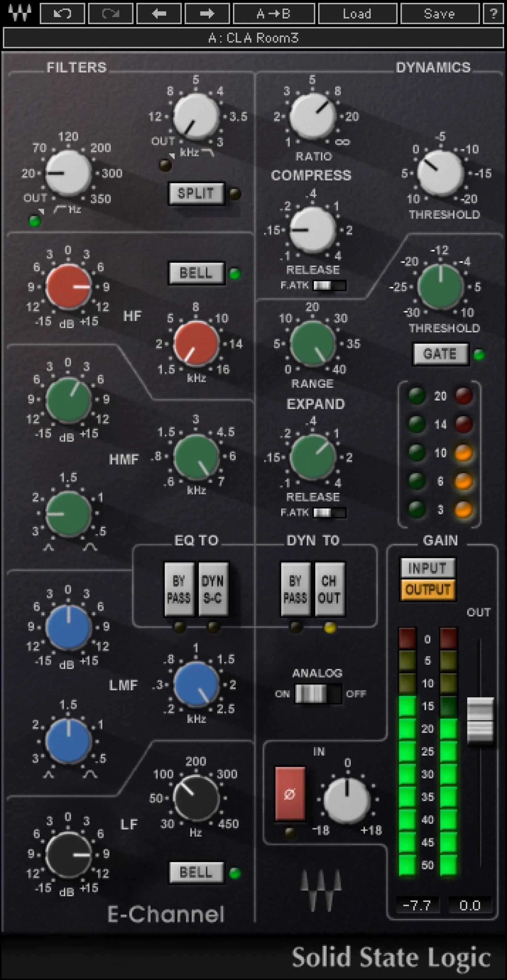Viewport: 507px width, 980px height.
Task: Click preset name A: CLA Room3
Action: tap(253, 38)
